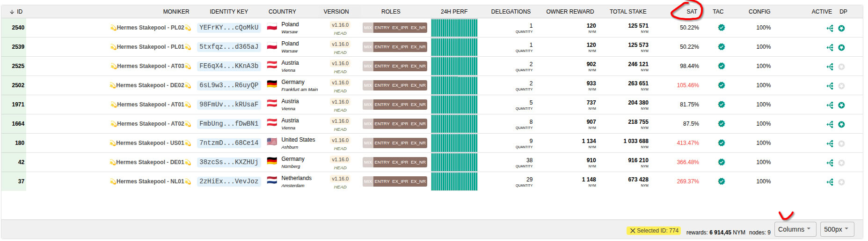Open identity key 7ntzmD...68Ce14
The width and height of the screenshot is (868, 241).
pos(229,143)
